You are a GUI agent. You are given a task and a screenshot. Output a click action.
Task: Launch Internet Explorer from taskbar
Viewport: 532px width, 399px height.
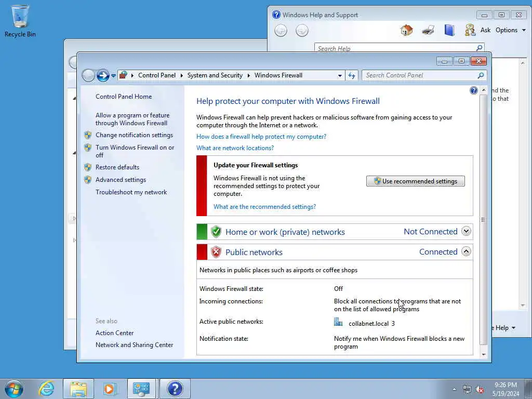click(x=46, y=389)
